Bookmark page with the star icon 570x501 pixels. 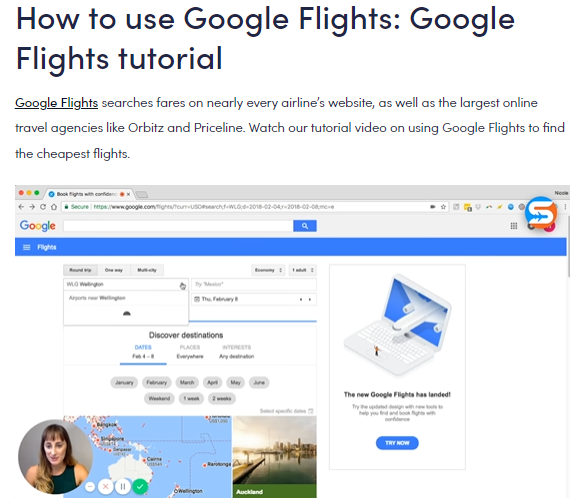(443, 207)
